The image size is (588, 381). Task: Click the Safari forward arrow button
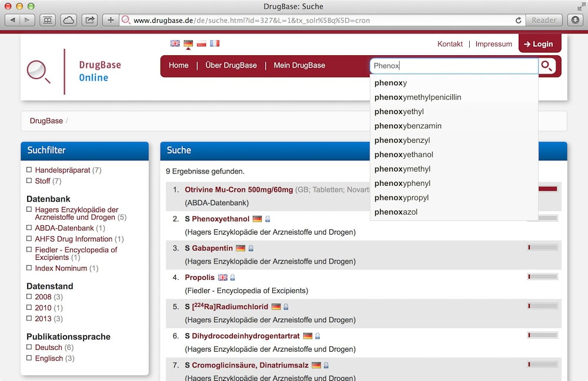point(27,20)
